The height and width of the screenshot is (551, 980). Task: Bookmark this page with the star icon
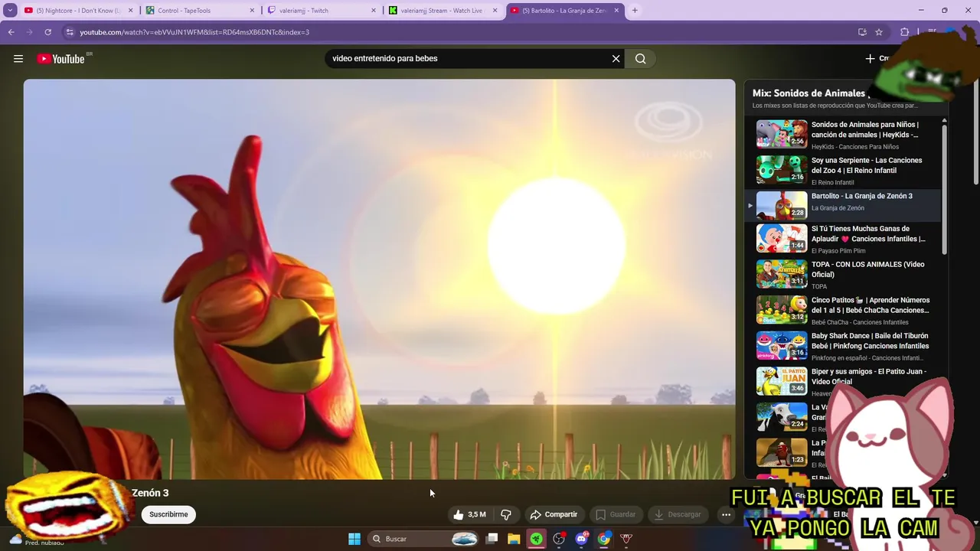pos(879,32)
